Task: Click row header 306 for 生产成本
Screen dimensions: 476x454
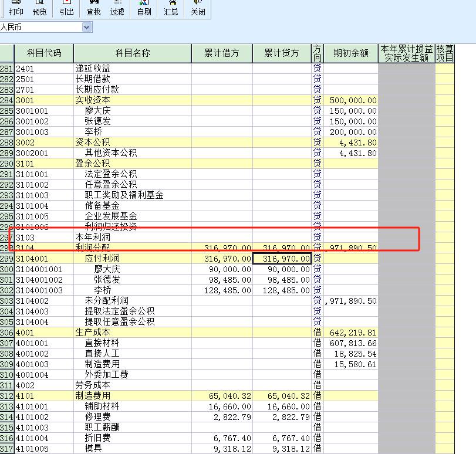Action: click(x=6, y=333)
